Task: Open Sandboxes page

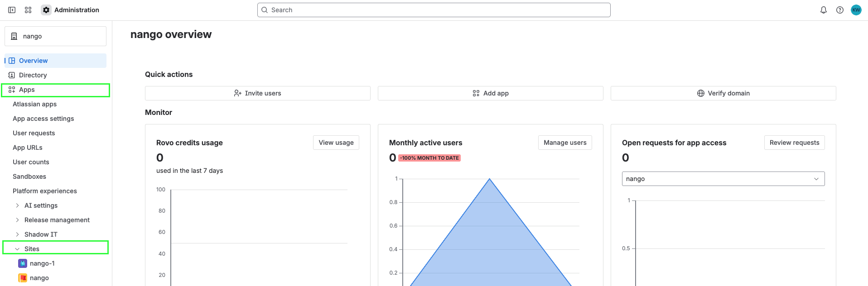Action: pyautogui.click(x=29, y=176)
